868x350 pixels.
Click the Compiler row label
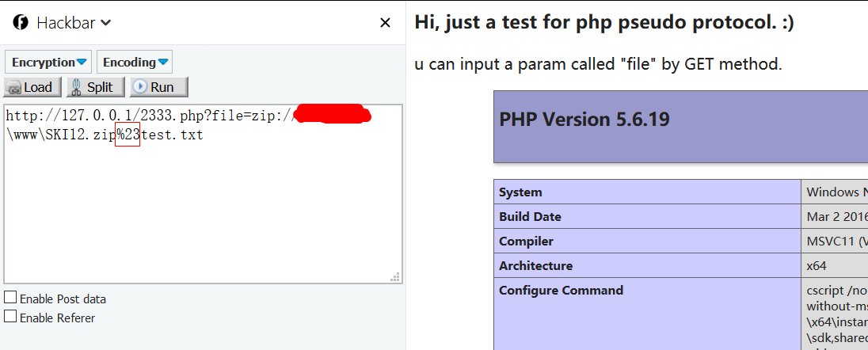pyautogui.click(x=526, y=242)
